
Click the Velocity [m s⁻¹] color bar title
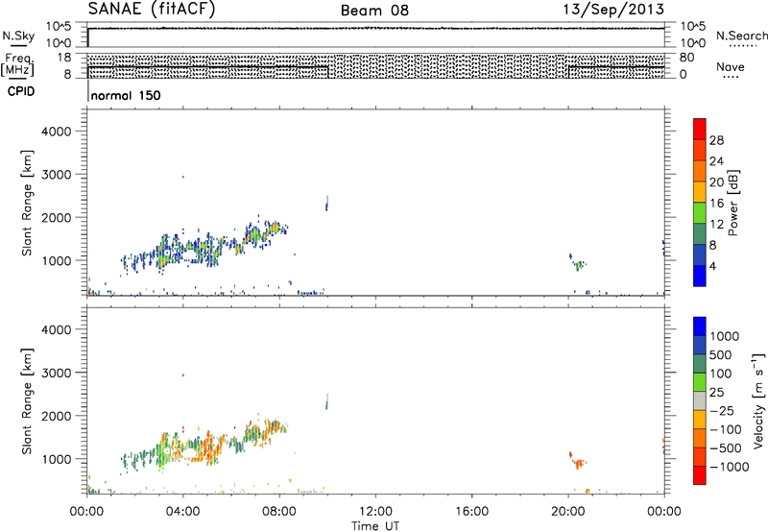(x=758, y=401)
